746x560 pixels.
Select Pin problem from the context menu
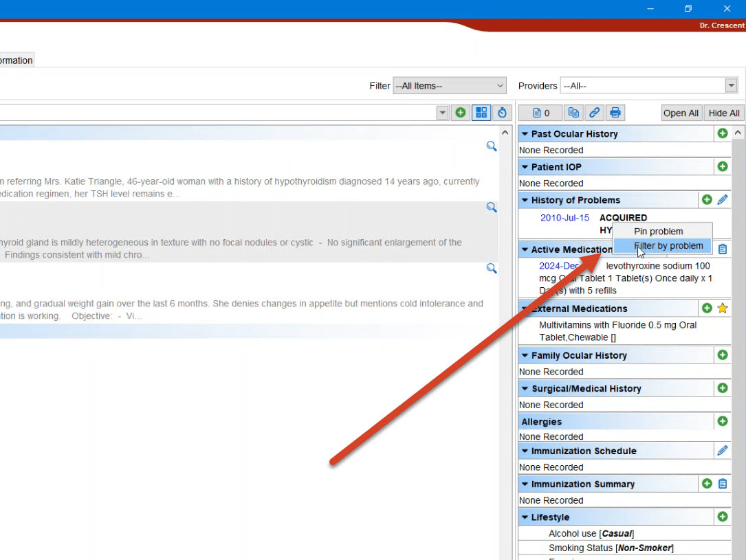coord(658,232)
